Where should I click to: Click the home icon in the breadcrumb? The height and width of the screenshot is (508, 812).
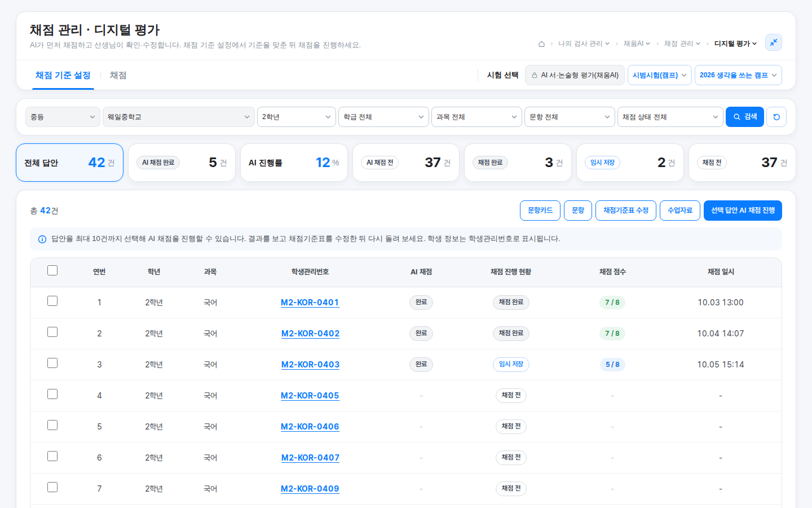(x=541, y=43)
